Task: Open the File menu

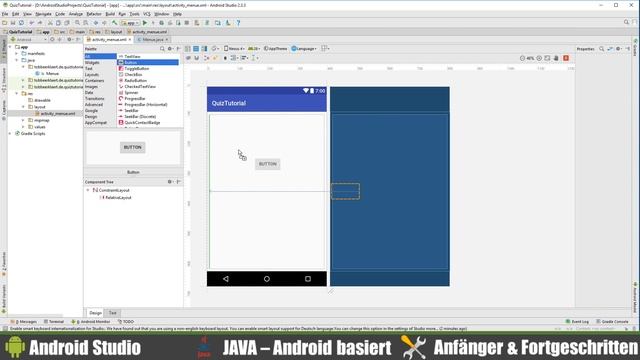Action: pos(5,14)
